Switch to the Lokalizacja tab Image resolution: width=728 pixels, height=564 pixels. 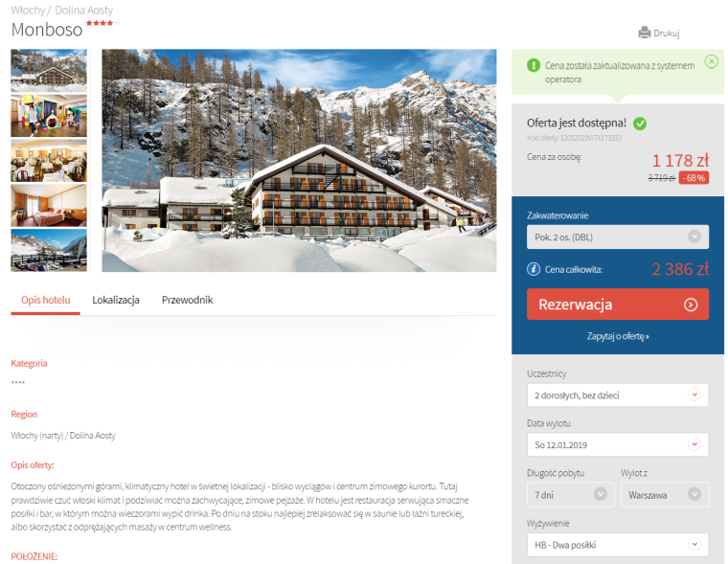(116, 300)
